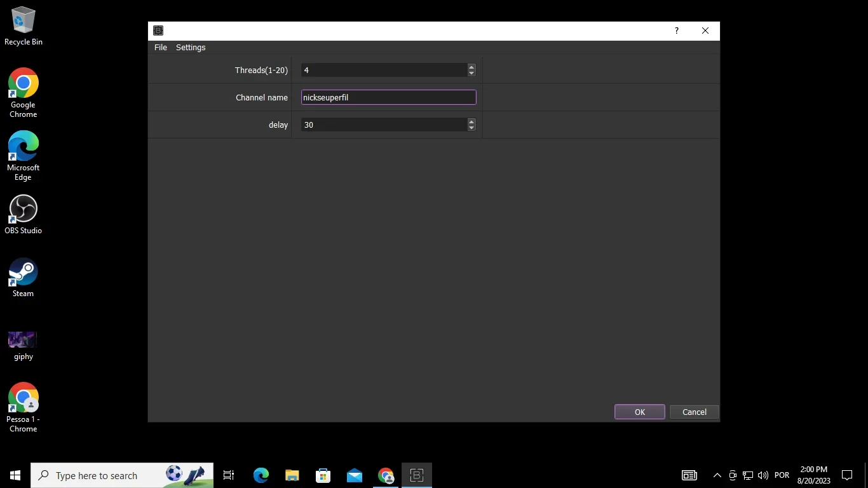Screen dimensions: 868x488
Task: Open the notification center icon
Action: 847,475
